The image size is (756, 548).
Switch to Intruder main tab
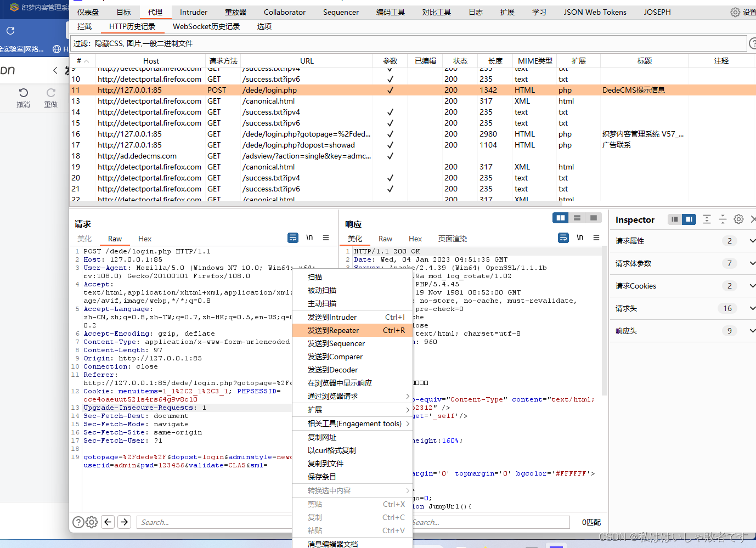pyautogui.click(x=194, y=12)
